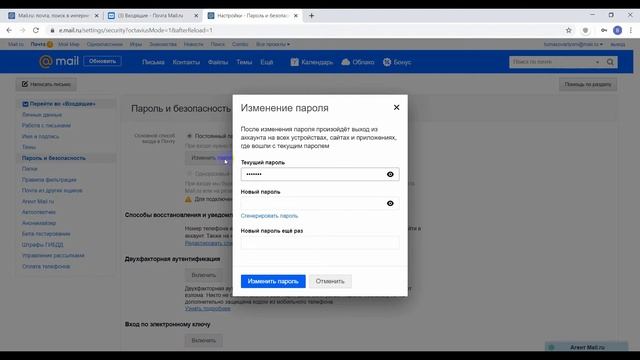The image size is (640, 360).
Task: Confirm with the blue Изменить пароль button
Action: (x=273, y=281)
